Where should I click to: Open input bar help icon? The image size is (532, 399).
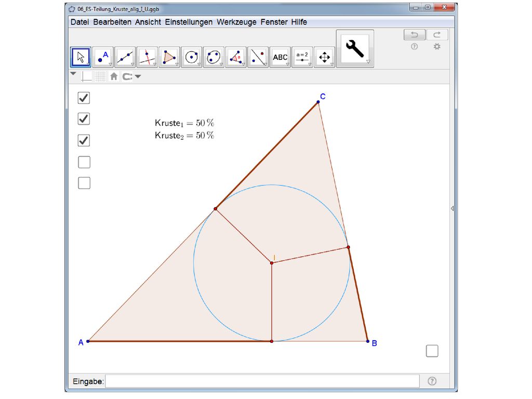tap(432, 381)
